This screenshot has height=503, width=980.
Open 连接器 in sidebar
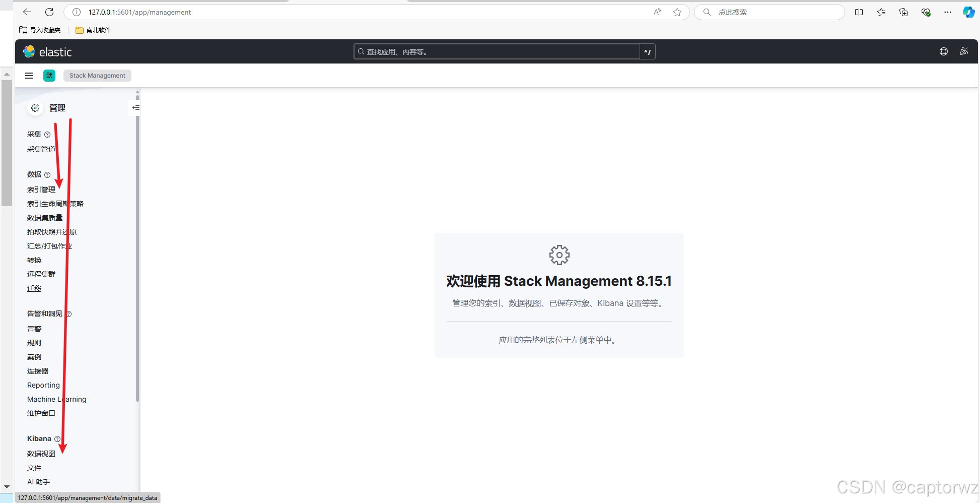click(38, 371)
